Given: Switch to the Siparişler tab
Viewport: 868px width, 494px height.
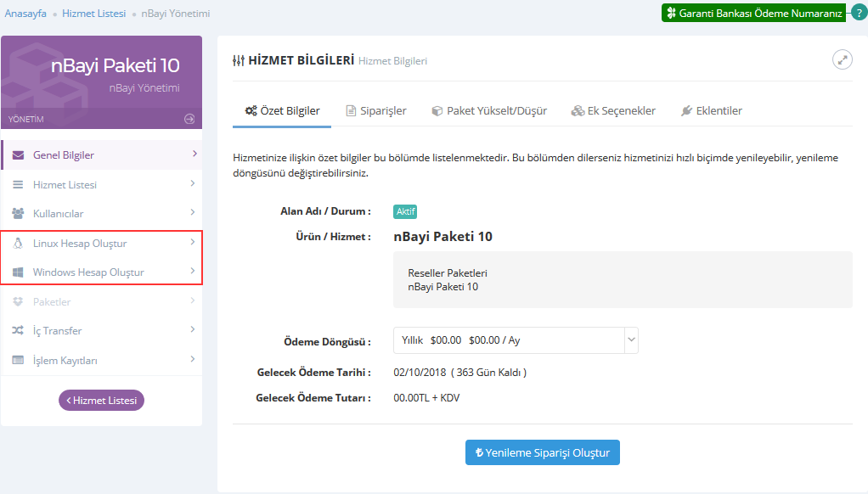Looking at the screenshot, I should [x=375, y=111].
